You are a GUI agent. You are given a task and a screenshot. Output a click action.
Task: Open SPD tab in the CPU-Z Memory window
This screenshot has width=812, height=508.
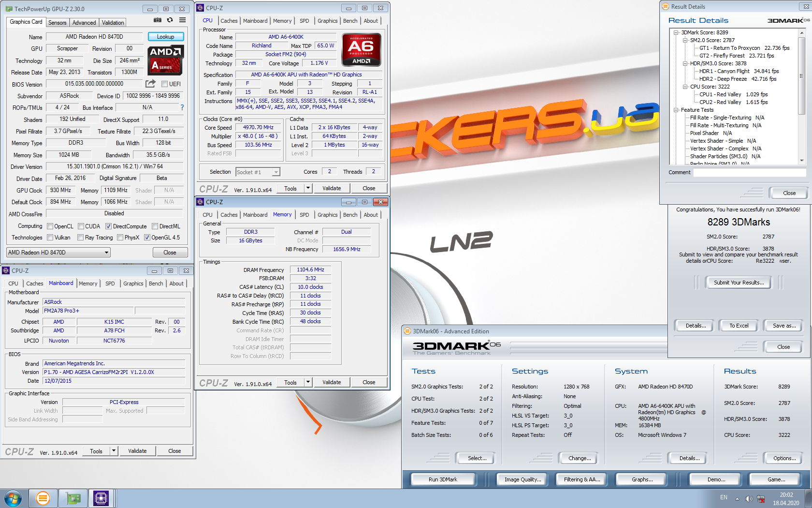click(x=304, y=215)
